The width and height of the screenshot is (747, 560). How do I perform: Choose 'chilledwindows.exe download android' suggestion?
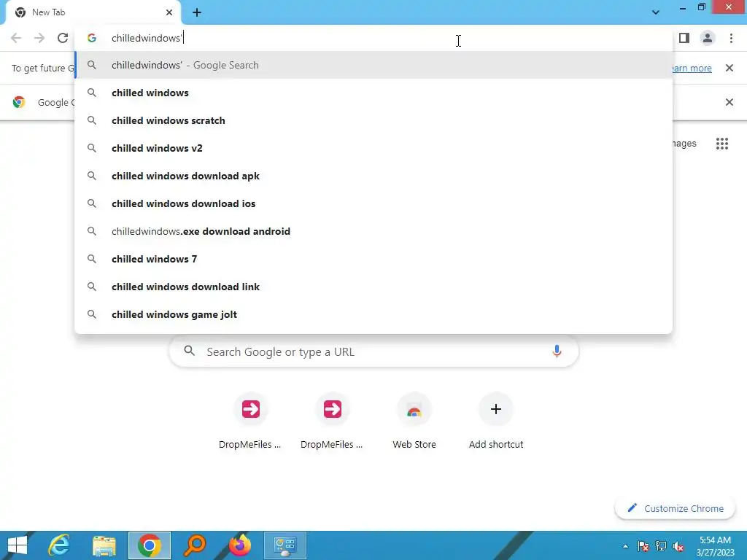373,231
